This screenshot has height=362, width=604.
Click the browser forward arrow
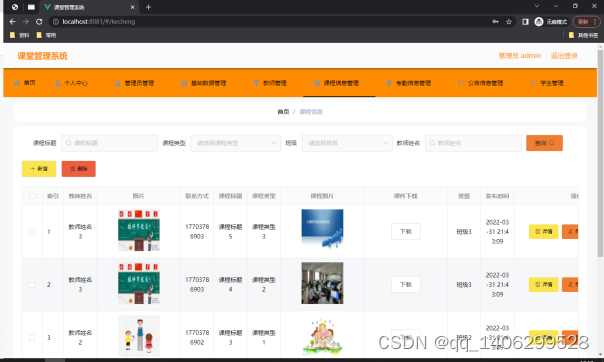pyautogui.click(x=26, y=22)
